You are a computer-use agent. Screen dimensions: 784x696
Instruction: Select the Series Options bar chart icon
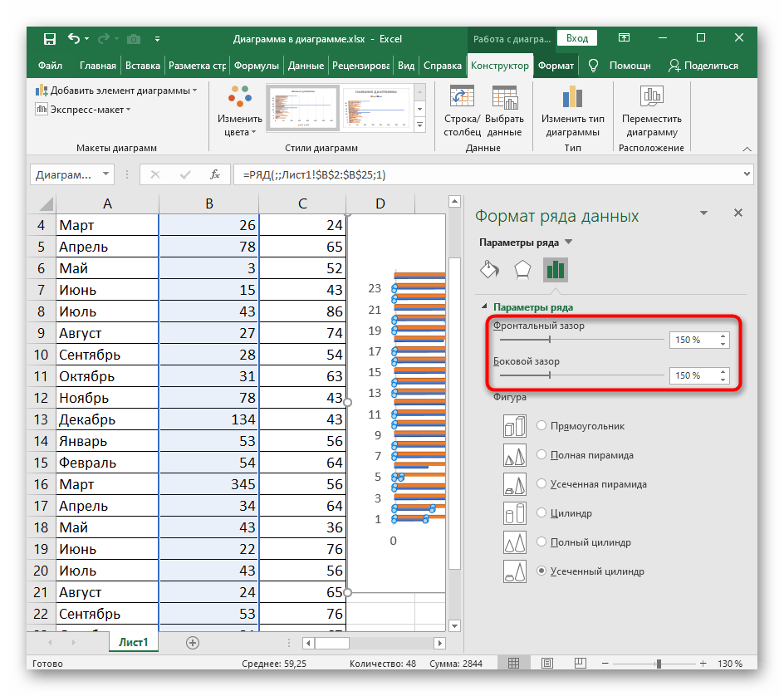pos(555,270)
